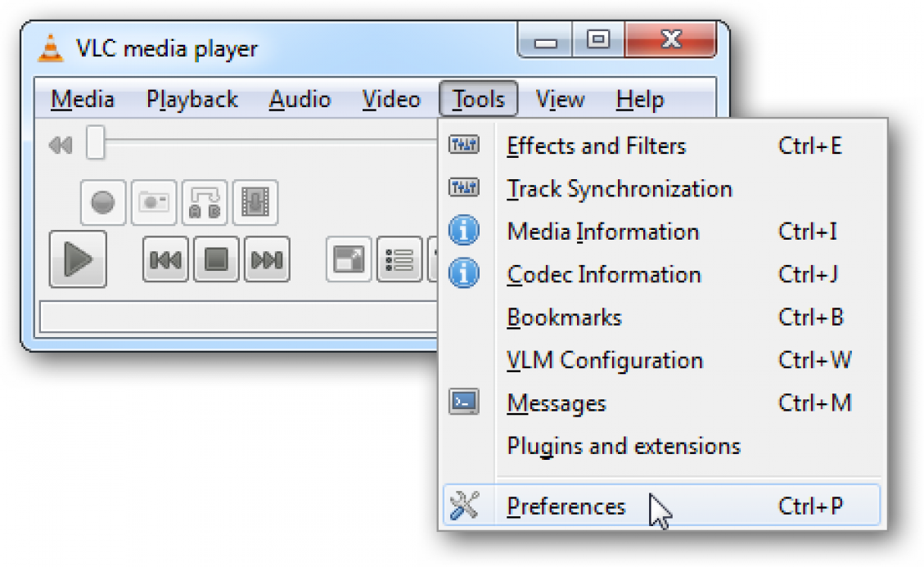Click the Media Information blue info icon

tap(464, 230)
